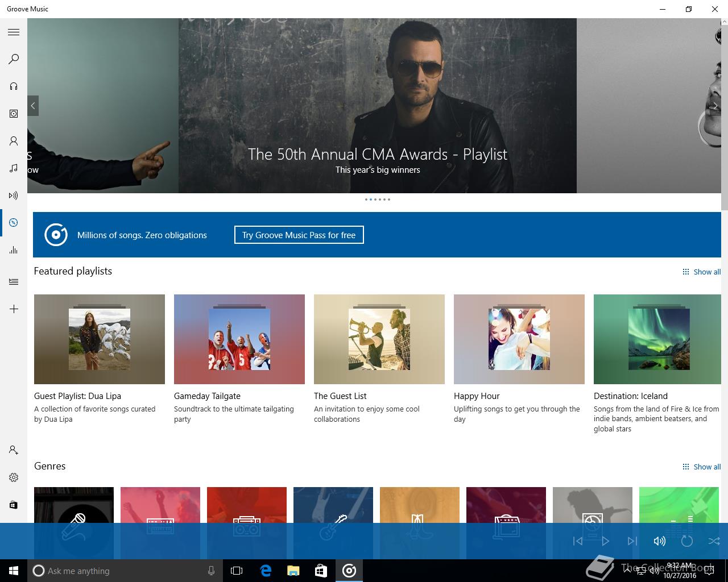Select the Explore compass icon
This screenshot has width=728, height=582.
(14, 223)
